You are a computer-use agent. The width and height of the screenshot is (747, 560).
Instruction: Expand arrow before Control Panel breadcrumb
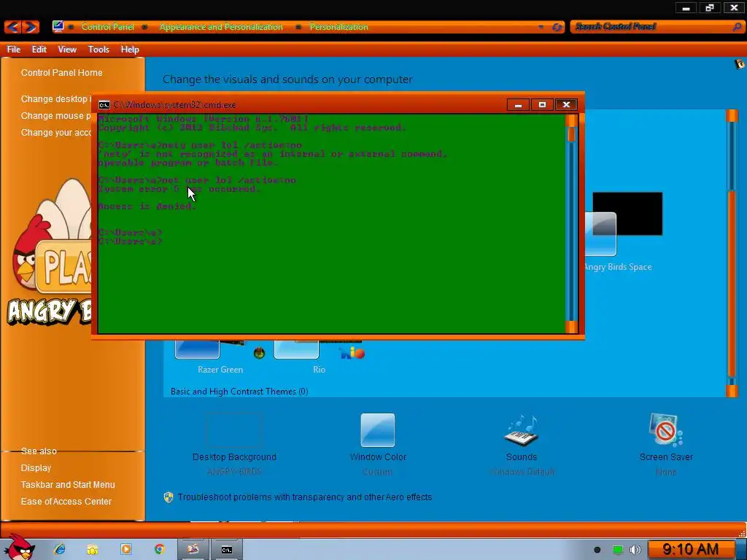coord(71,27)
